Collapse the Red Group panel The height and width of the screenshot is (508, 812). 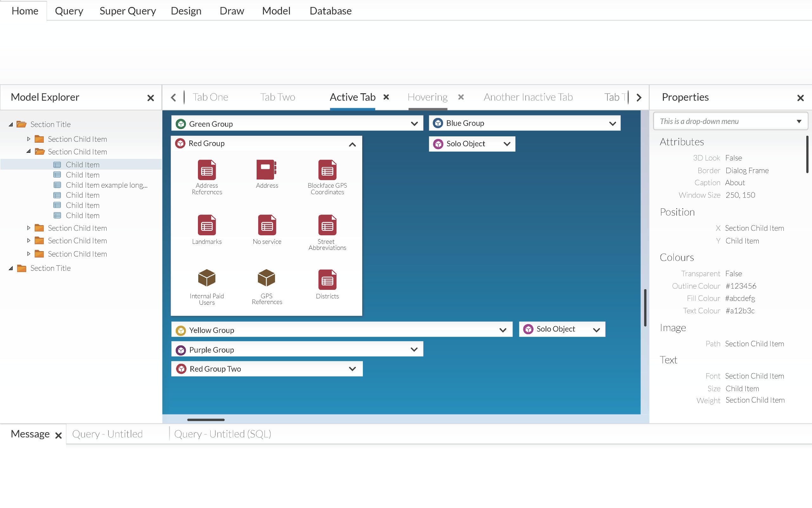point(352,145)
